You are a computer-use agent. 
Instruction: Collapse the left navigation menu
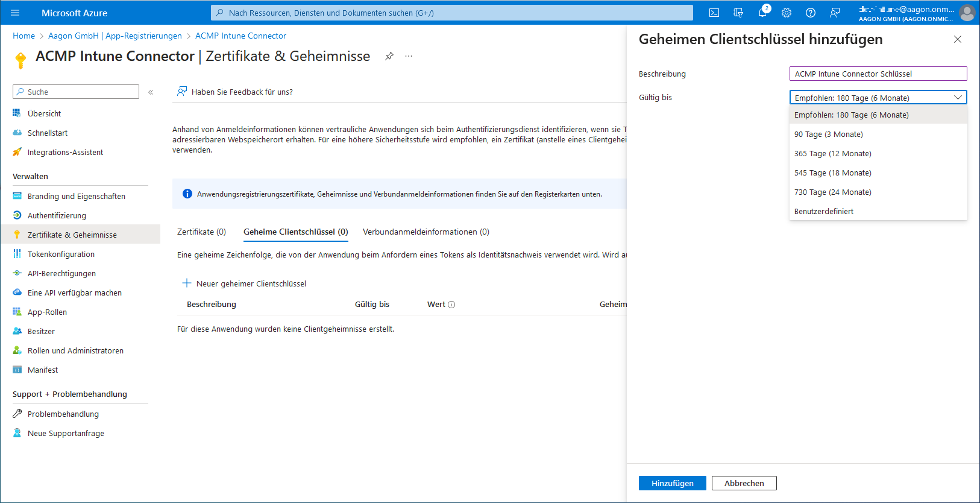click(x=151, y=92)
